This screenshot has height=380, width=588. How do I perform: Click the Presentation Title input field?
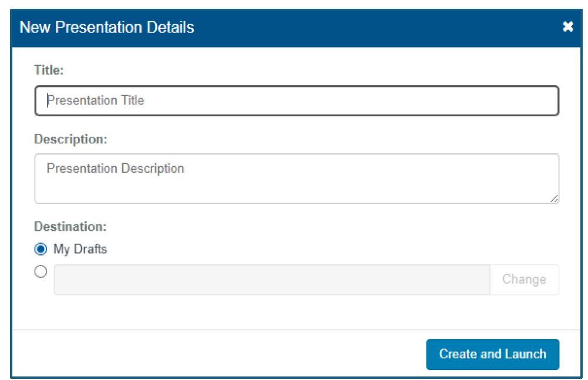click(x=297, y=101)
